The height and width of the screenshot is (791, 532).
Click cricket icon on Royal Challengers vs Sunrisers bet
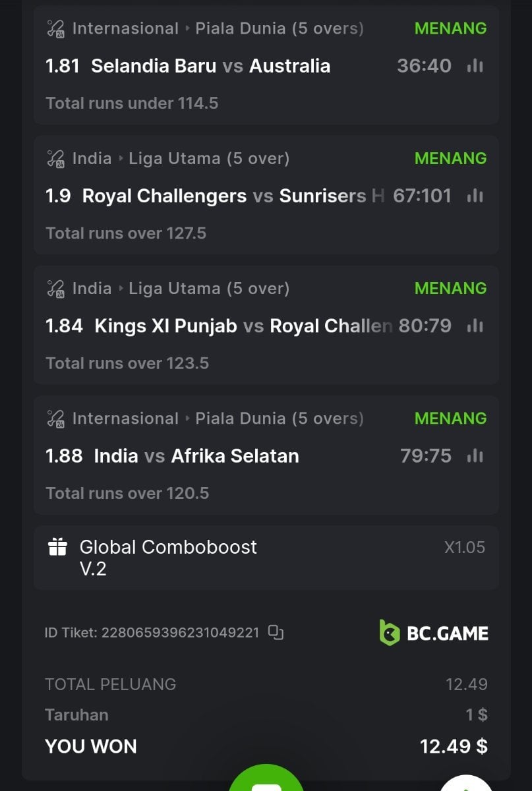coord(55,159)
